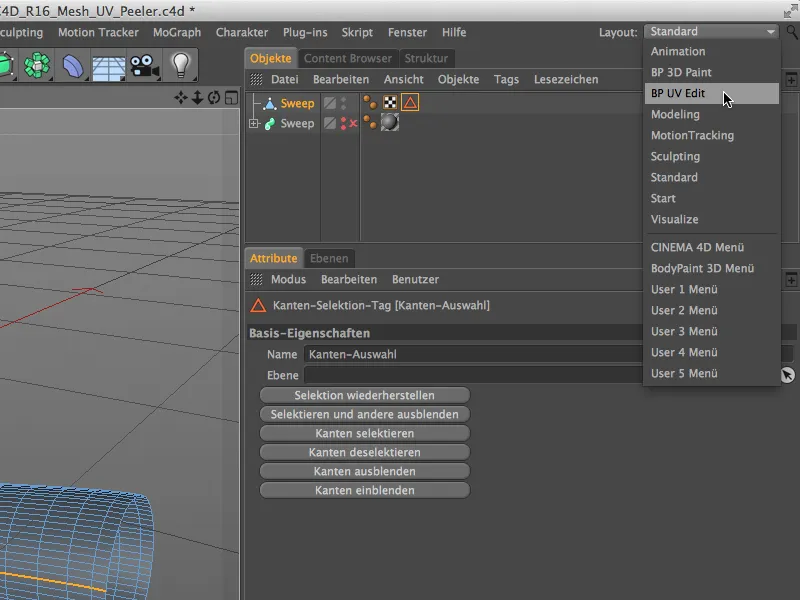This screenshot has height=600, width=800.
Task: Toggle layer box of second Sweep
Action: click(x=330, y=123)
